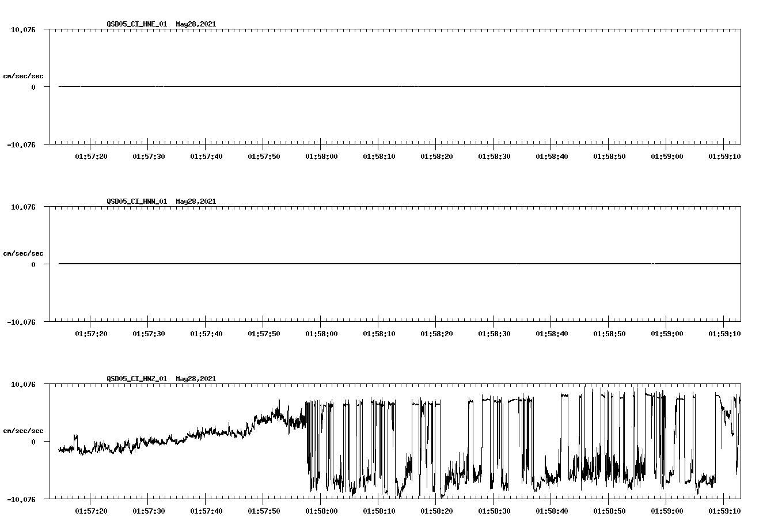The image size is (782, 532).
Task: Select the flat waveform trace on HNN plot
Action: (x=346, y=264)
